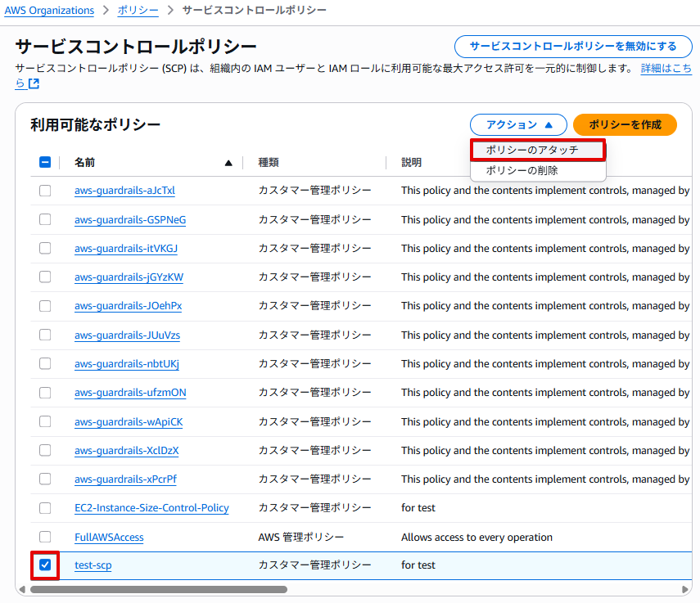Choose ポリシーのアタッチ from the actions menu
Viewport: 700px width, 603px height.
point(538,150)
